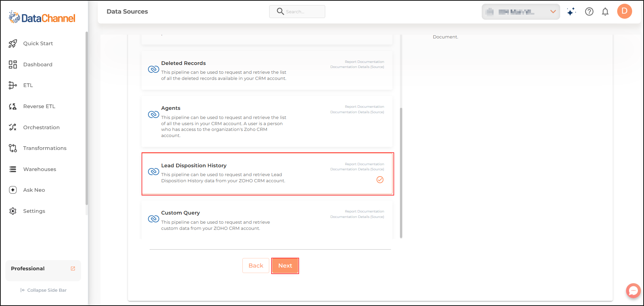Click the Professional plan external link icon
This screenshot has width=644, height=306.
tap(73, 269)
